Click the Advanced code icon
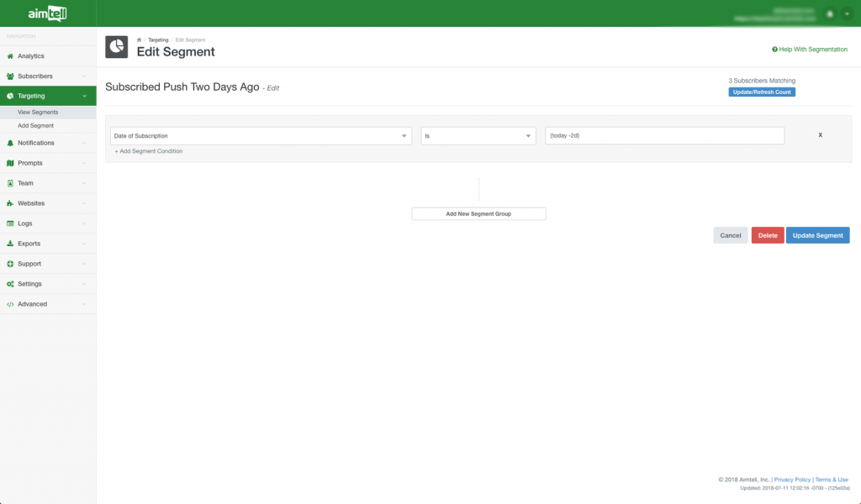This screenshot has height=504, width=861. 10,304
